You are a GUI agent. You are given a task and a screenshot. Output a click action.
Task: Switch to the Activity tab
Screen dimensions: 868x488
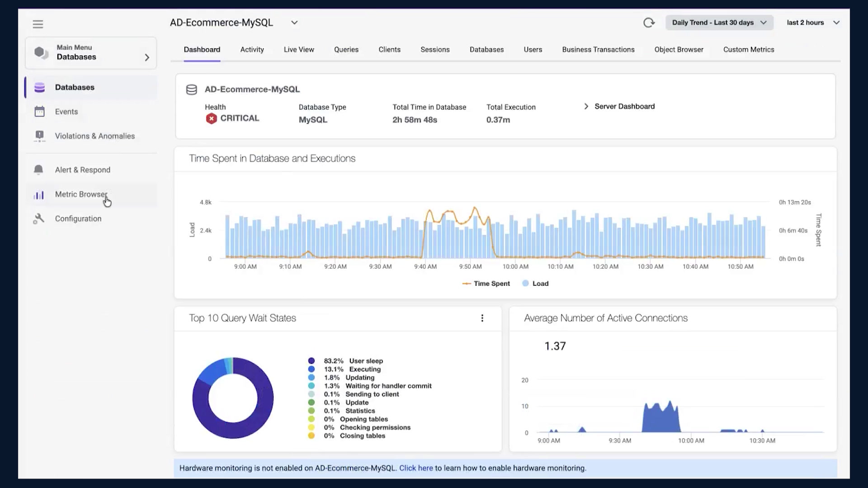point(252,50)
